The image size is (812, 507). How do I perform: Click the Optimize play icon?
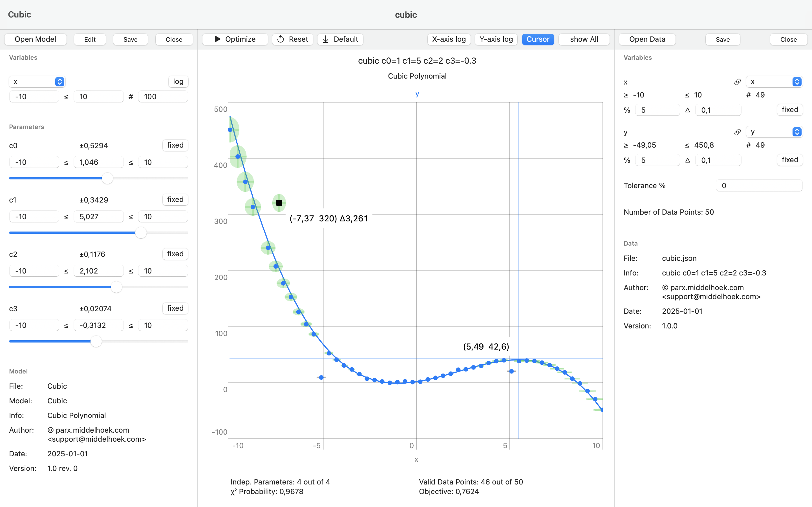click(217, 39)
